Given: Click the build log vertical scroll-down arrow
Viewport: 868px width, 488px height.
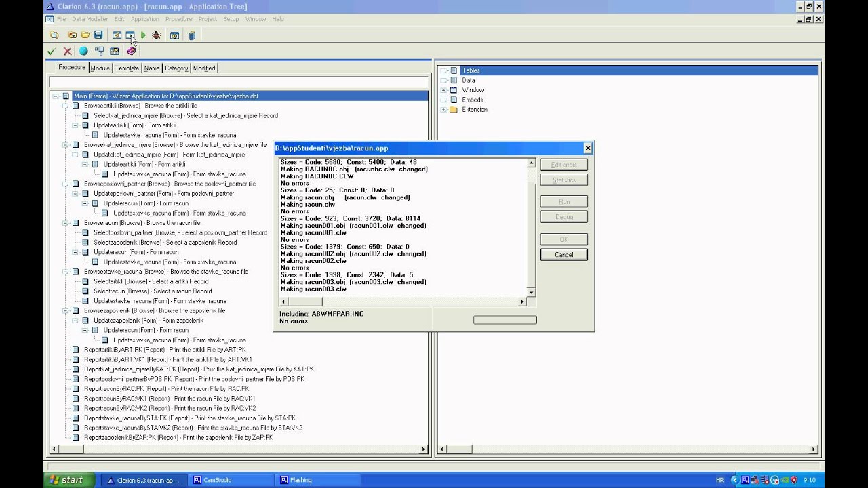Looking at the screenshot, I should coord(531,293).
